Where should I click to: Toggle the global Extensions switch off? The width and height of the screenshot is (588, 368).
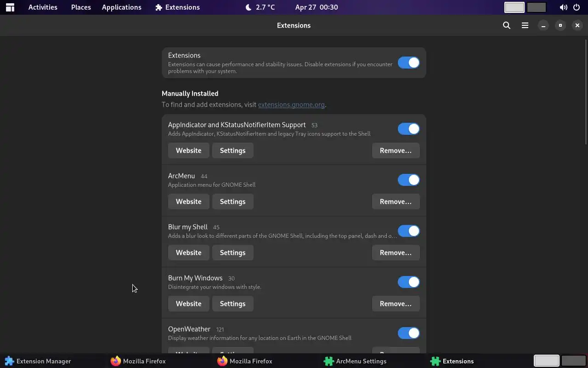coord(408,63)
